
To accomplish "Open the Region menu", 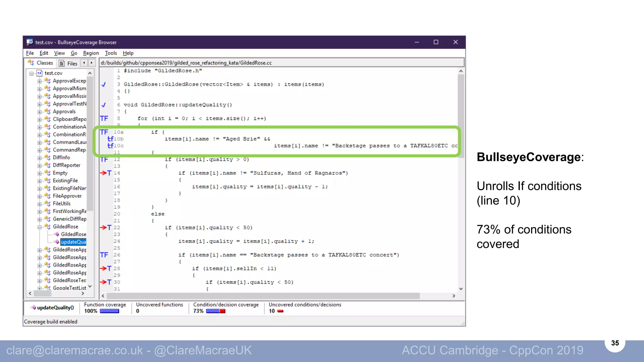I will point(91,53).
